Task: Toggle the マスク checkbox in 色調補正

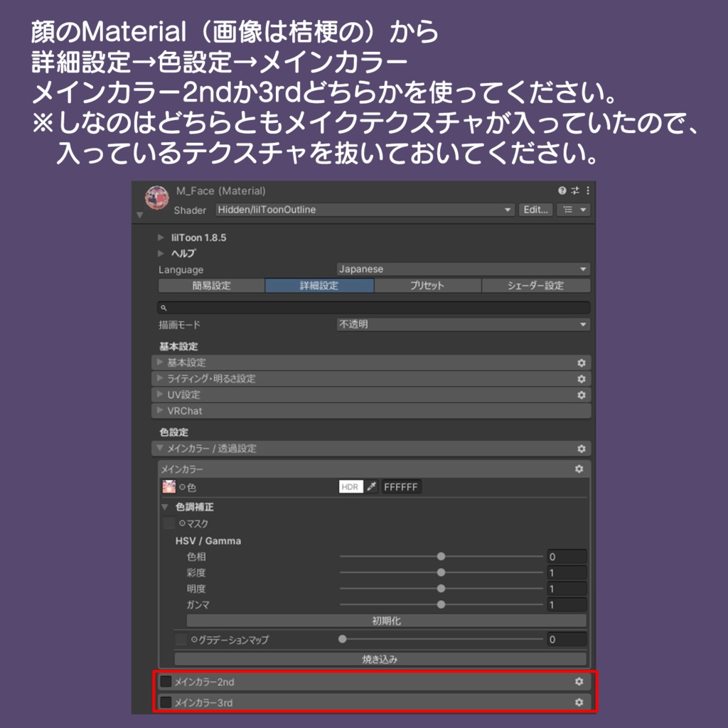Action: (166, 523)
